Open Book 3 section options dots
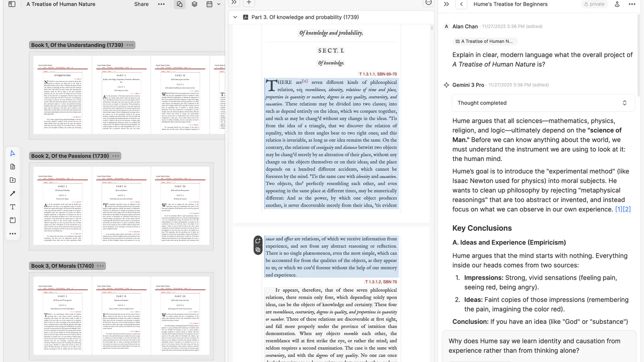Viewport: 644px width, 362px height. (101, 266)
